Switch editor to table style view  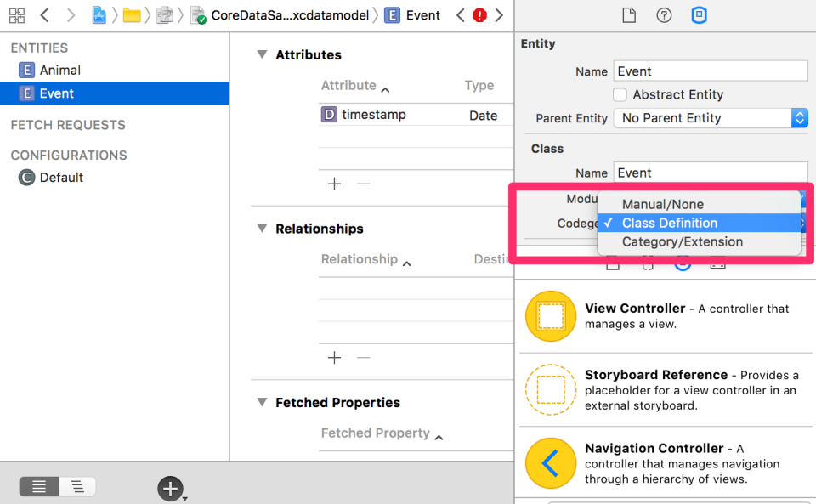[38, 486]
